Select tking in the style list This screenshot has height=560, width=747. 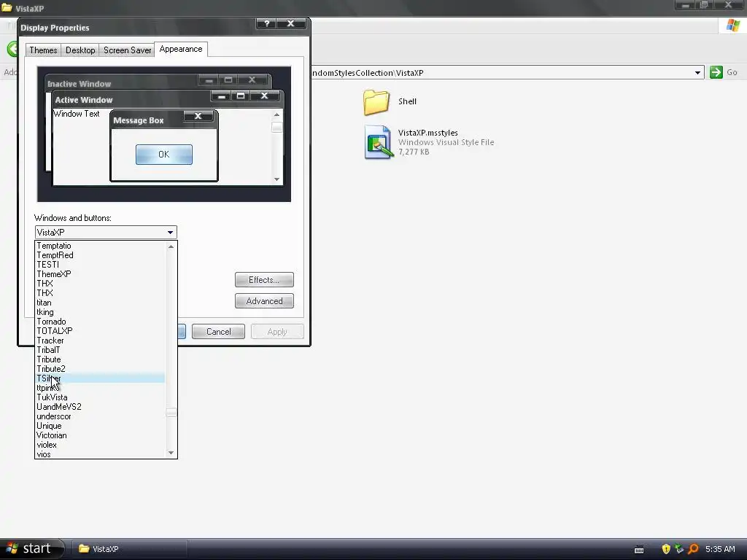tap(101, 312)
